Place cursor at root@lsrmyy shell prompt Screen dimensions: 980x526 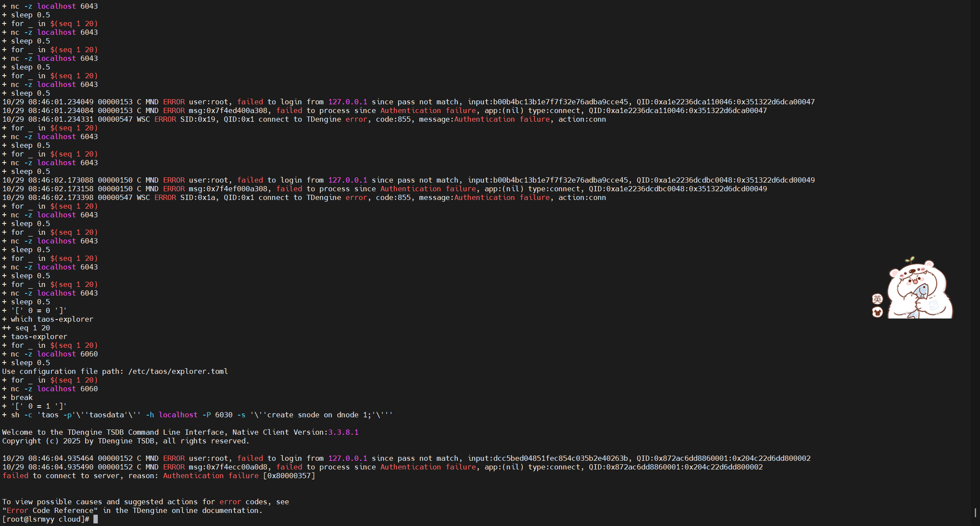[x=95, y=519]
